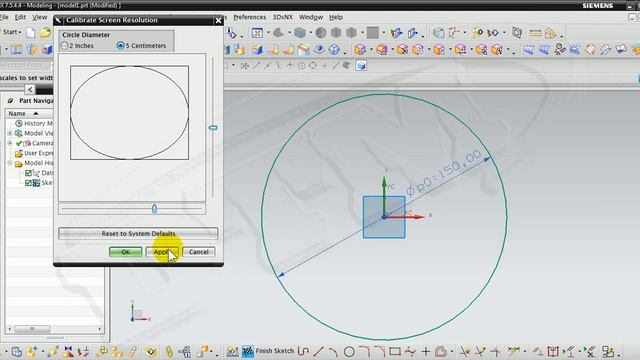The width and height of the screenshot is (640, 360).
Task: Open dropdown next to Offset Curve tool
Action: 451,352
